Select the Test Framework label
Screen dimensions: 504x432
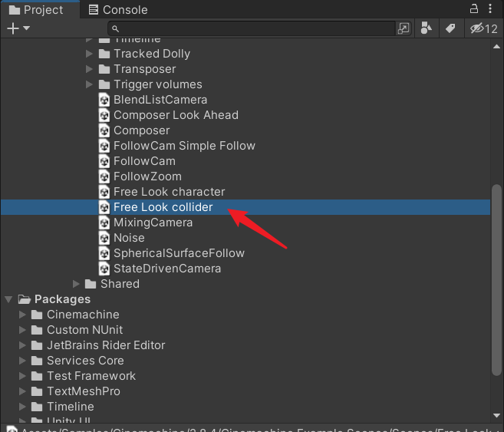(x=91, y=376)
